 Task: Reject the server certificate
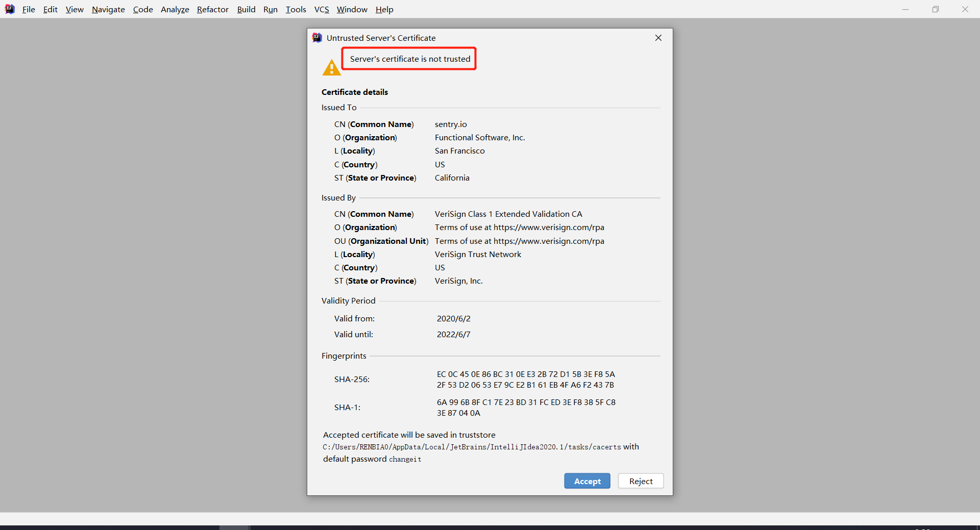pyautogui.click(x=641, y=481)
